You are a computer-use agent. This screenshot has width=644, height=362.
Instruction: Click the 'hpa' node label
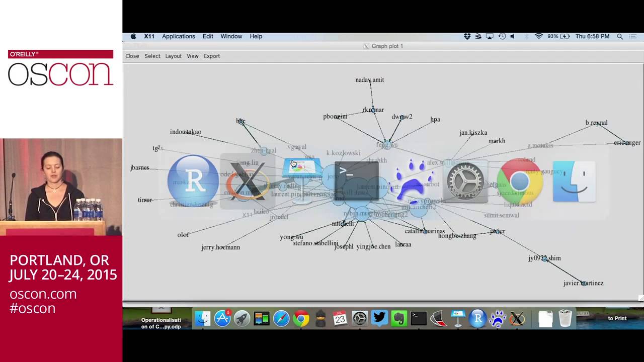click(435, 120)
